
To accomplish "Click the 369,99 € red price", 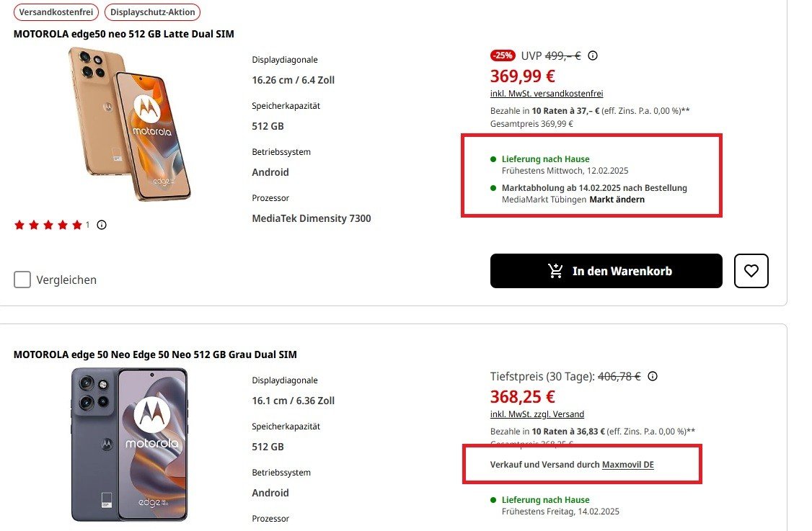I will pos(523,76).
